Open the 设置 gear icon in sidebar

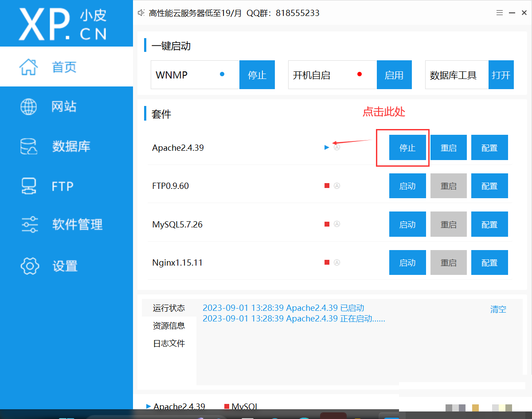click(30, 266)
